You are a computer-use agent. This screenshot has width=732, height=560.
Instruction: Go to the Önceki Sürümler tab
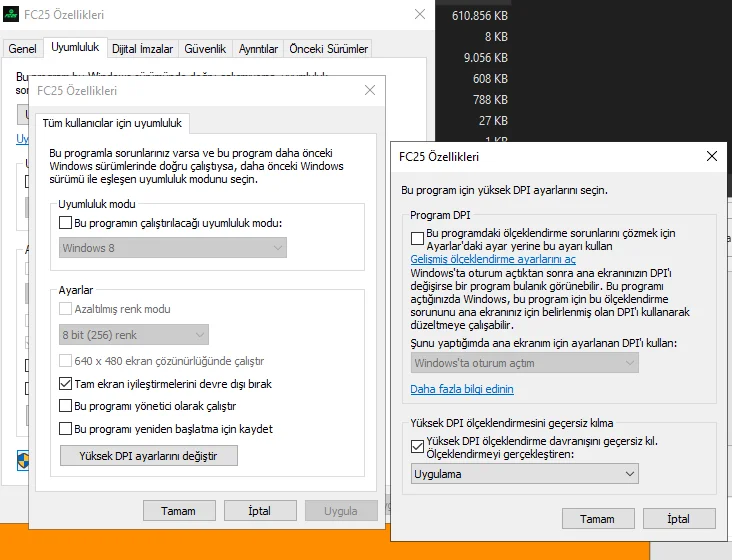328,49
